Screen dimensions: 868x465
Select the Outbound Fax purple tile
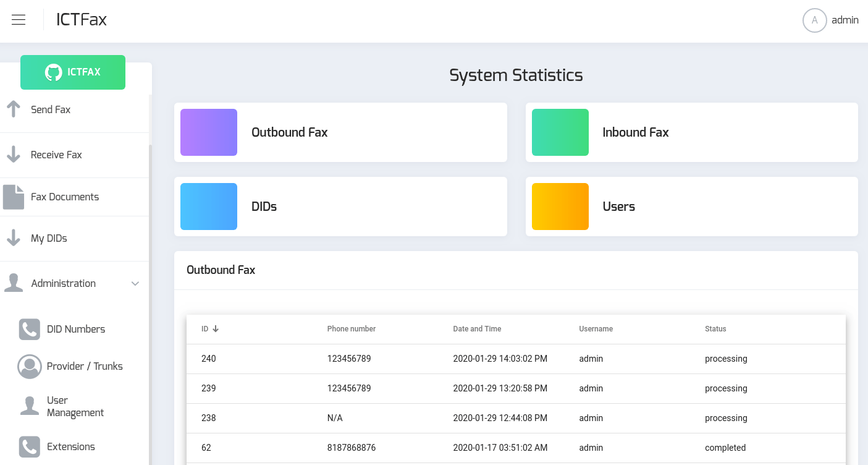tap(209, 132)
